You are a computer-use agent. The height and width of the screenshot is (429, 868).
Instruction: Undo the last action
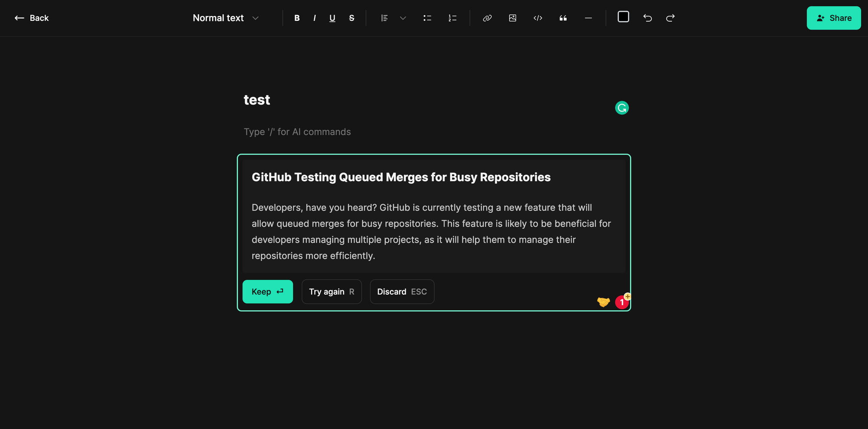tap(648, 18)
